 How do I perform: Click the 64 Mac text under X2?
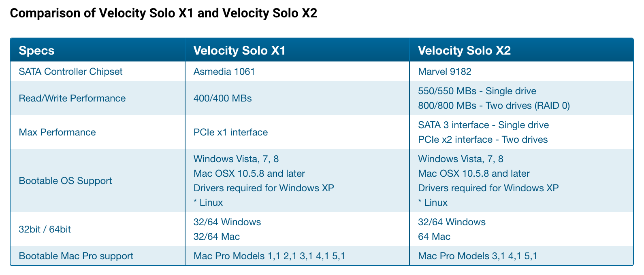434,237
